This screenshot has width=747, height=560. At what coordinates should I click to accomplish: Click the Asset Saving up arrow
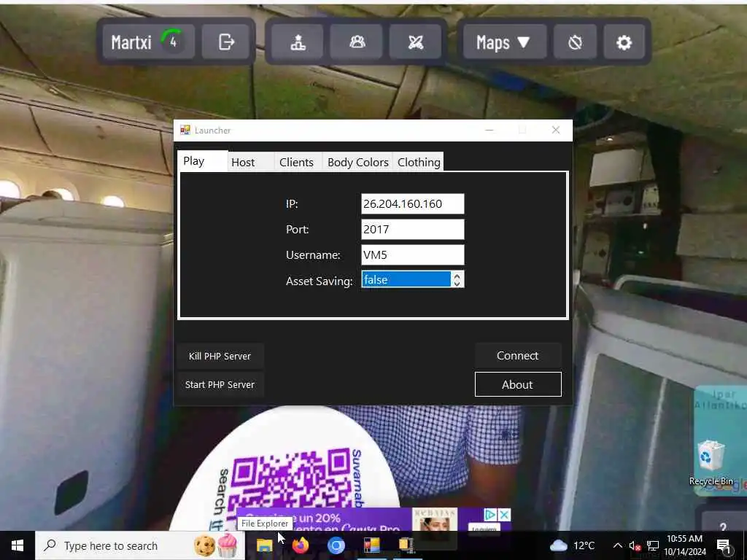[x=457, y=276]
